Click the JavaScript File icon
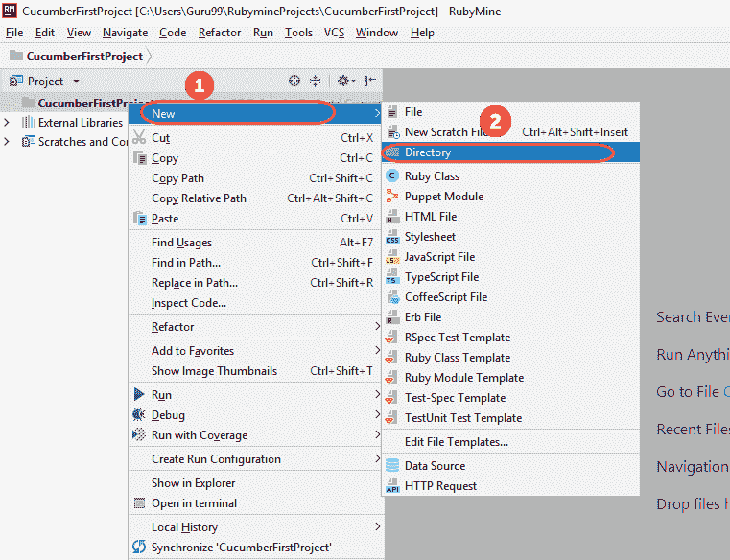730x560 pixels. point(392,256)
